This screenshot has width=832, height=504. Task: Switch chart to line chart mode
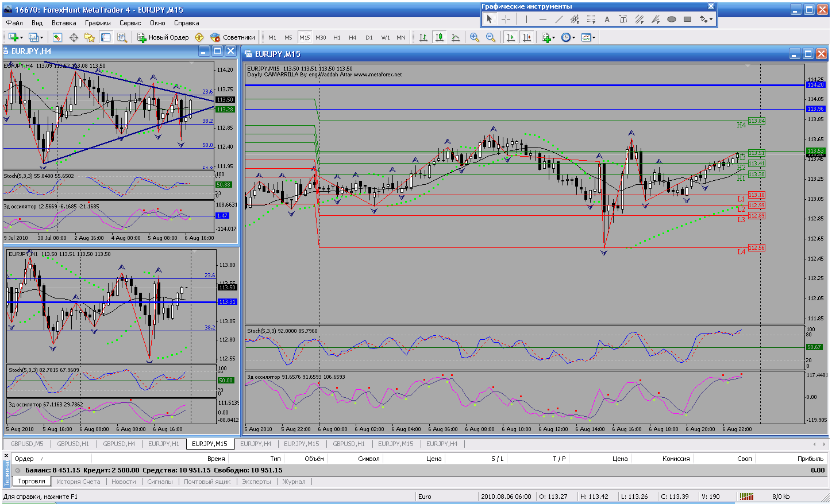pos(456,37)
